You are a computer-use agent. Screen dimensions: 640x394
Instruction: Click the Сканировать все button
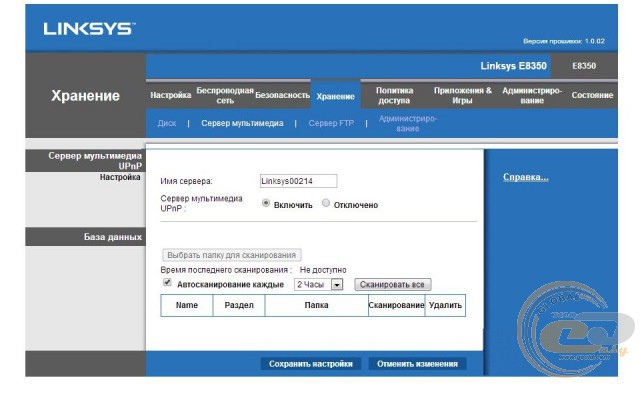(393, 285)
